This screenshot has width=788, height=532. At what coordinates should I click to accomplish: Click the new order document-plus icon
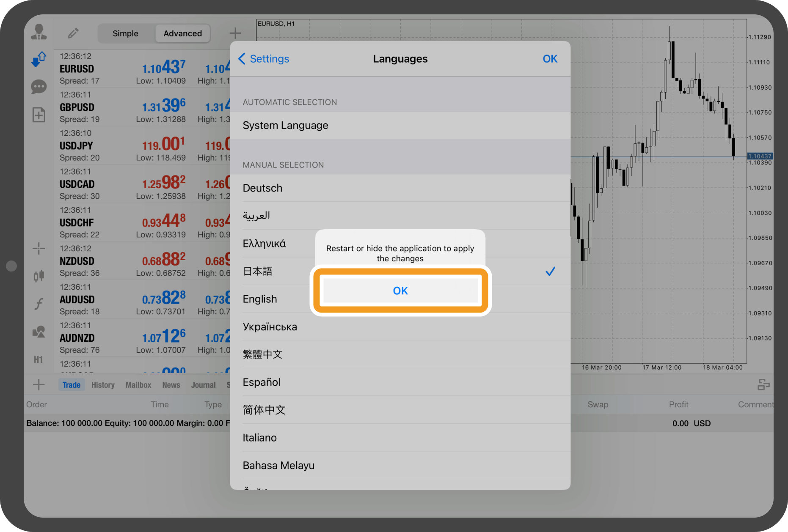tap(39, 115)
